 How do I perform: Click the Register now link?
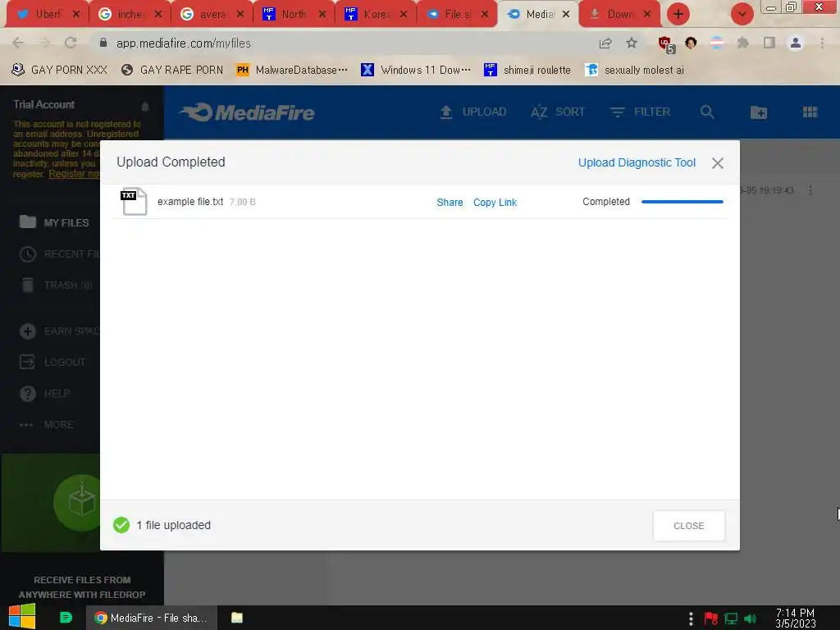(x=74, y=174)
